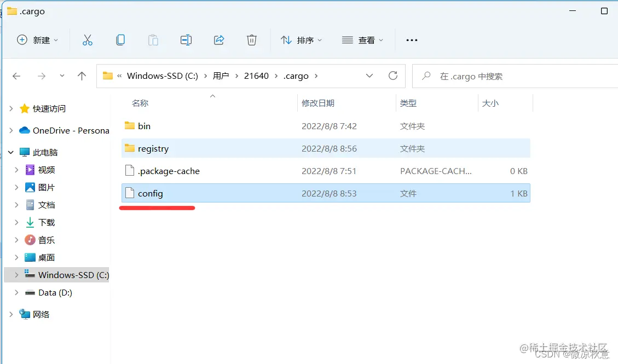The height and width of the screenshot is (364, 618).
Task: Click the config file icon
Action: click(x=130, y=193)
